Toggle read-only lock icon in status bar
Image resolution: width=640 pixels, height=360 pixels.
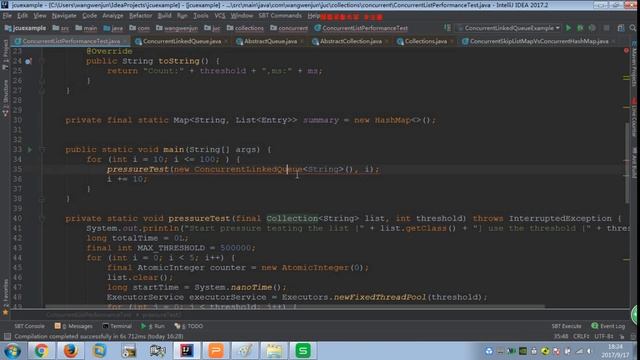pos(622,336)
